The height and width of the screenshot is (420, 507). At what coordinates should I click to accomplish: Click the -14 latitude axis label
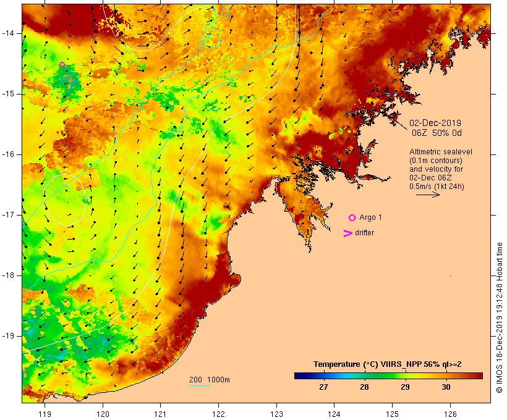8,33
